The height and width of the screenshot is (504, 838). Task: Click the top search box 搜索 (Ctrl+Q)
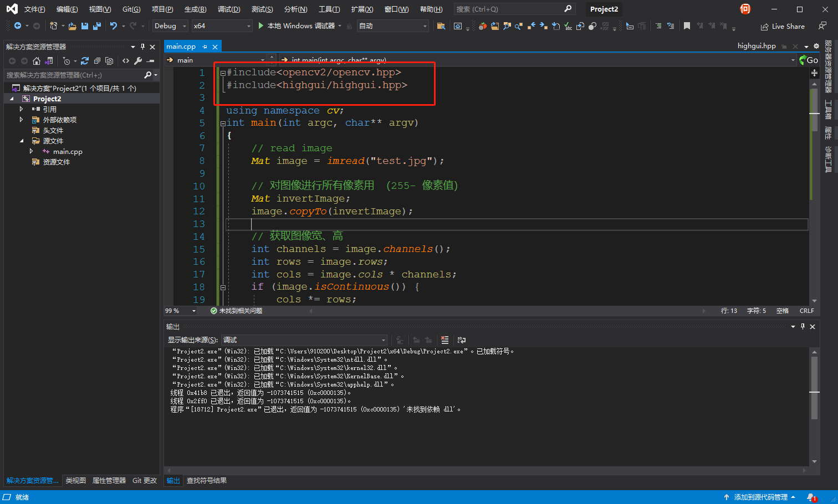click(514, 9)
